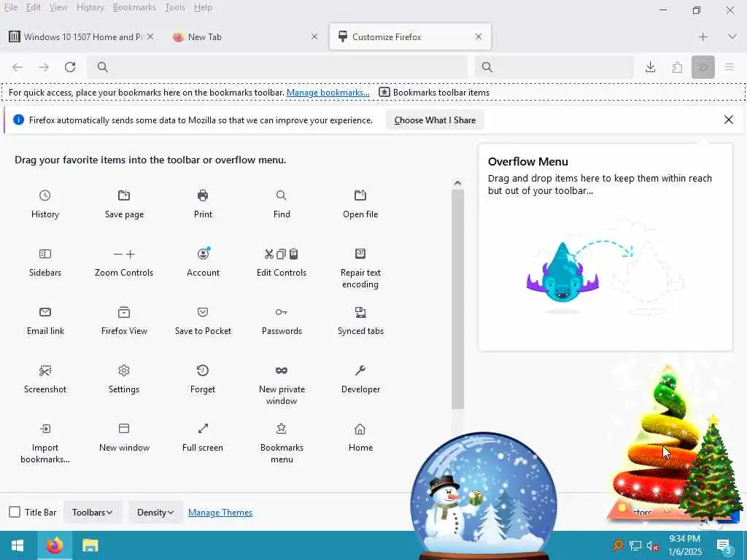Choose the Firefox View item
Image resolution: width=747 pixels, height=560 pixels.
124,321
